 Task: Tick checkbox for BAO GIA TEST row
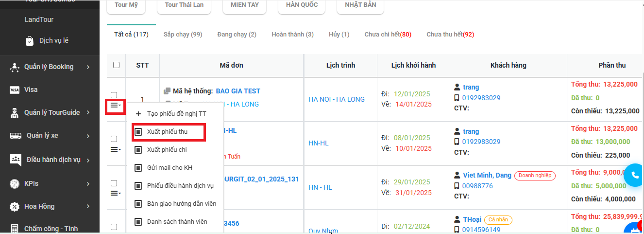pyautogui.click(x=114, y=95)
